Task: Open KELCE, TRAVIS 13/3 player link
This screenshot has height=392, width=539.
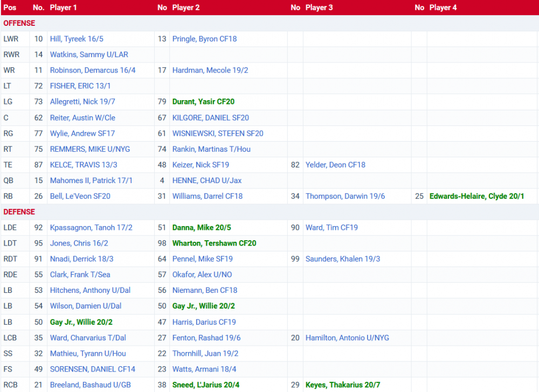Action: (84, 165)
